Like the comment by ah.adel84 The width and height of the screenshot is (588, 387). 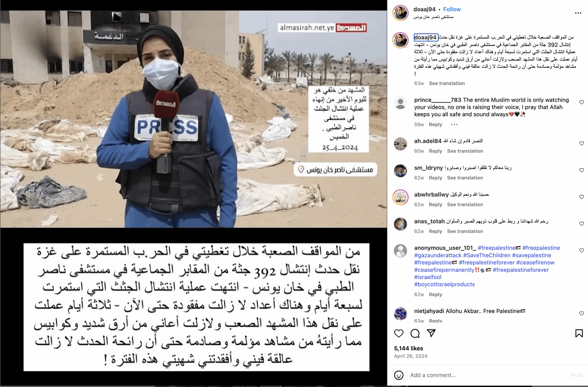(x=581, y=143)
